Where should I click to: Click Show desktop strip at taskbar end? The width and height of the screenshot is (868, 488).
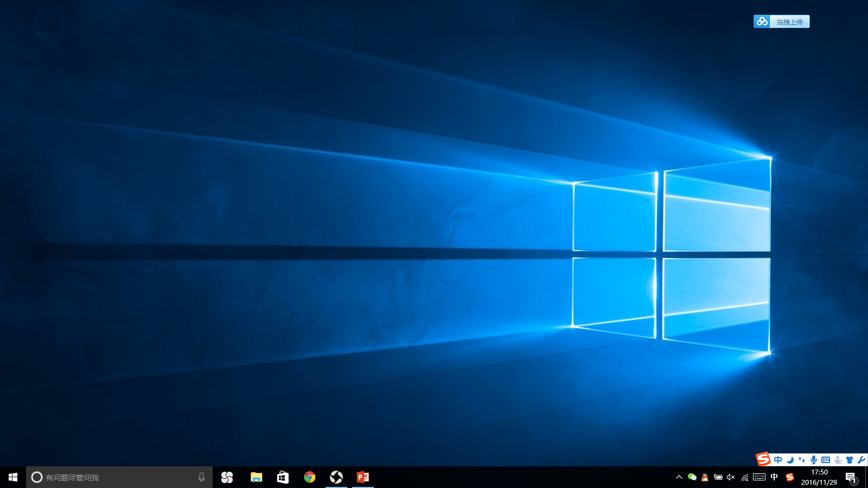point(866,477)
